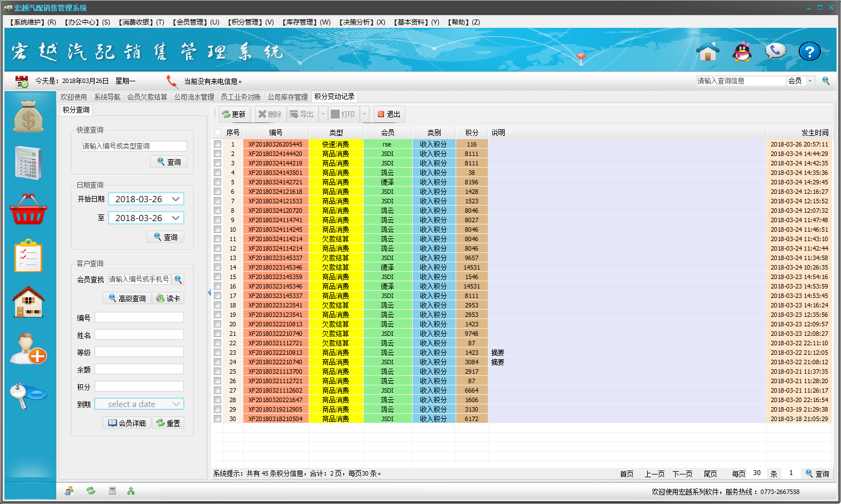
Task: Click the add member user icon
Action: (x=28, y=349)
